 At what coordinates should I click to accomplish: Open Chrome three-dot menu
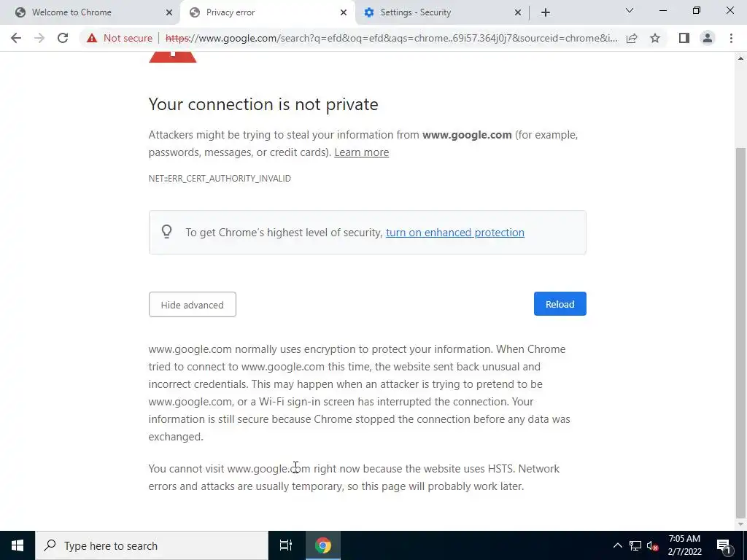pyautogui.click(x=731, y=38)
